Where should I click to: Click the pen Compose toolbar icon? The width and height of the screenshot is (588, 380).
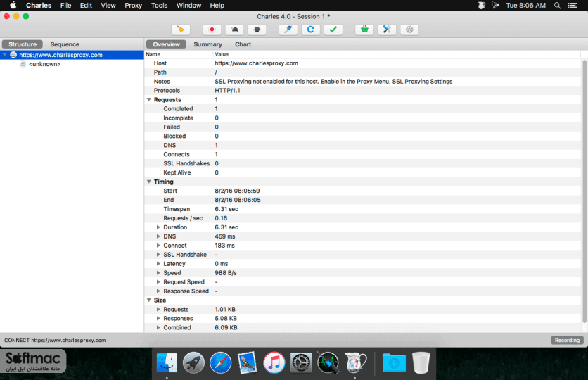[x=288, y=30]
